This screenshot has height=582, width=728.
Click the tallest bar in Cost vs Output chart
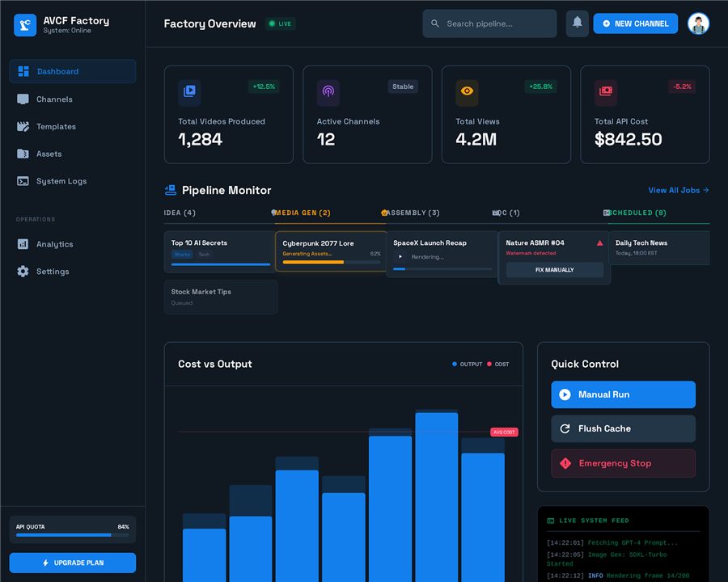(437, 496)
